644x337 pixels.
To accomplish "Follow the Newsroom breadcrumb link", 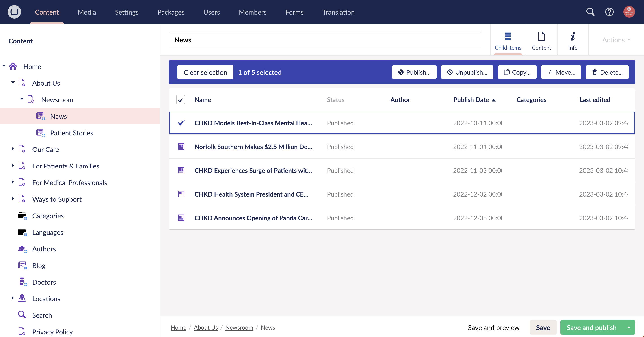I will coord(239,328).
